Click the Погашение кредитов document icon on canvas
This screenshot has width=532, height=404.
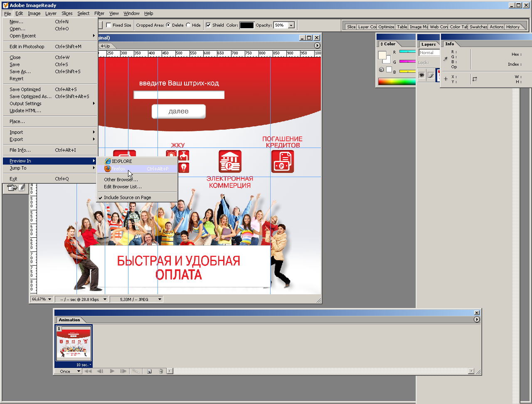pyautogui.click(x=283, y=161)
